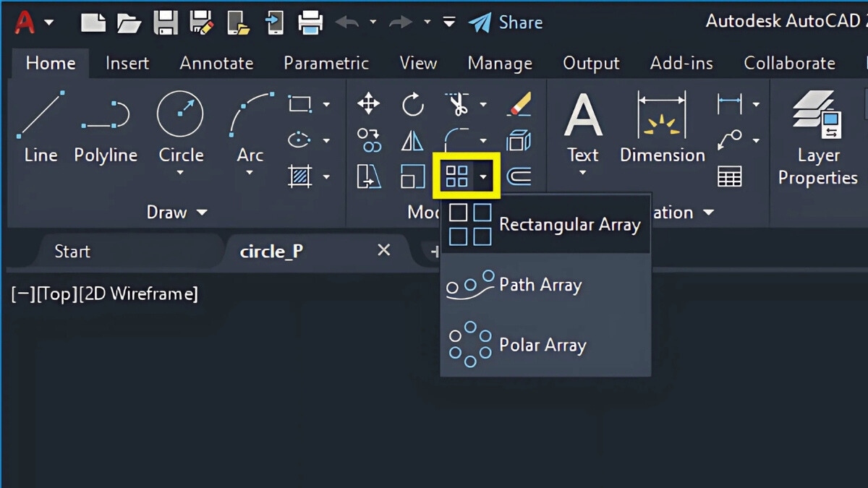
Task: Click the Undo arrow
Action: 347,22
